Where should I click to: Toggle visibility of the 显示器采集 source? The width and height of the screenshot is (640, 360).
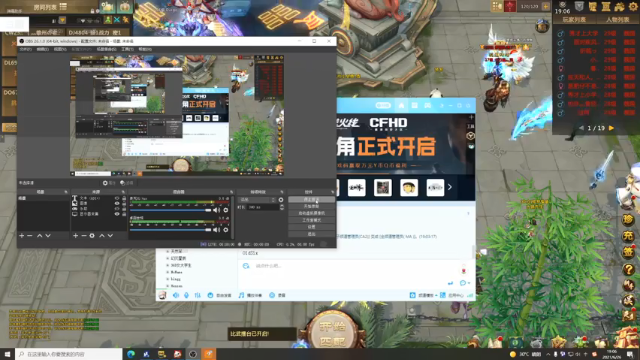coord(117,214)
